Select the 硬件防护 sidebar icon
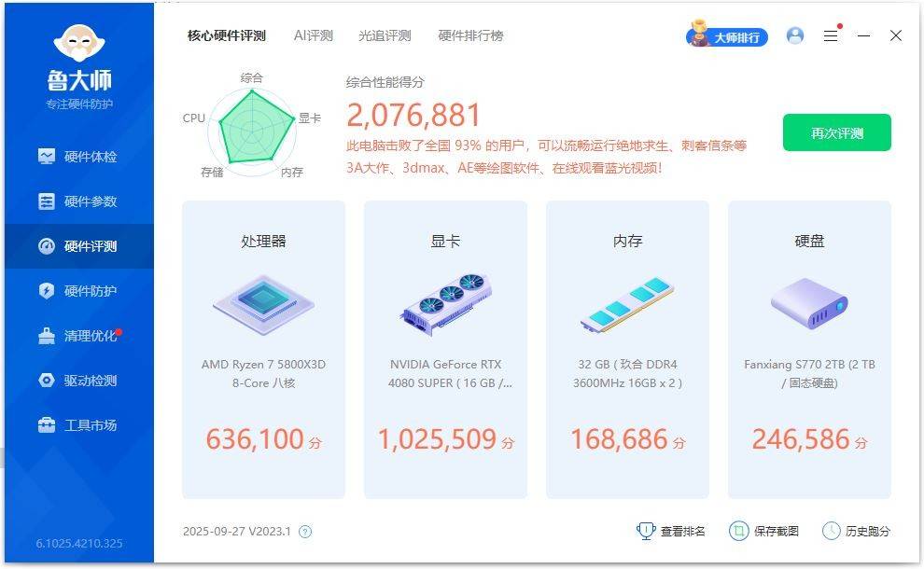Screen dimensions: 924x569 pyautogui.click(x=79, y=291)
